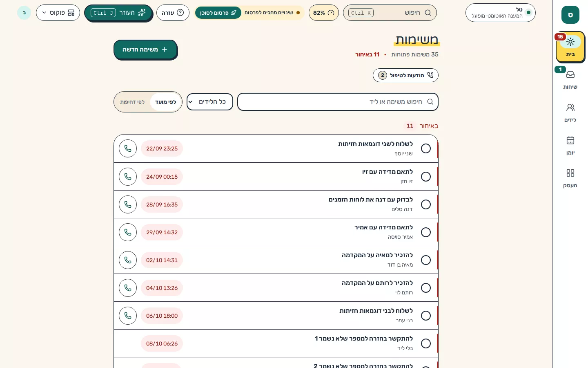Viewport: 588px width, 368px height.
Task: Check the circle for להזכיר לרותם על המקדמה
Action: 426,288
